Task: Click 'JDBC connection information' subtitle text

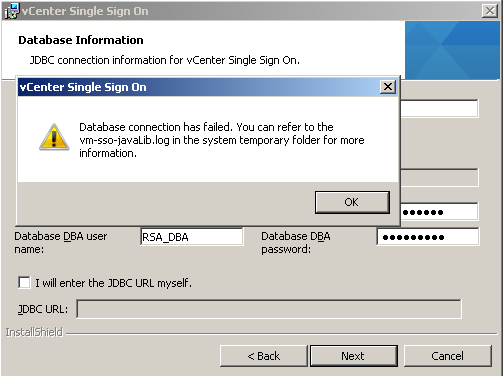Action: tap(165, 60)
